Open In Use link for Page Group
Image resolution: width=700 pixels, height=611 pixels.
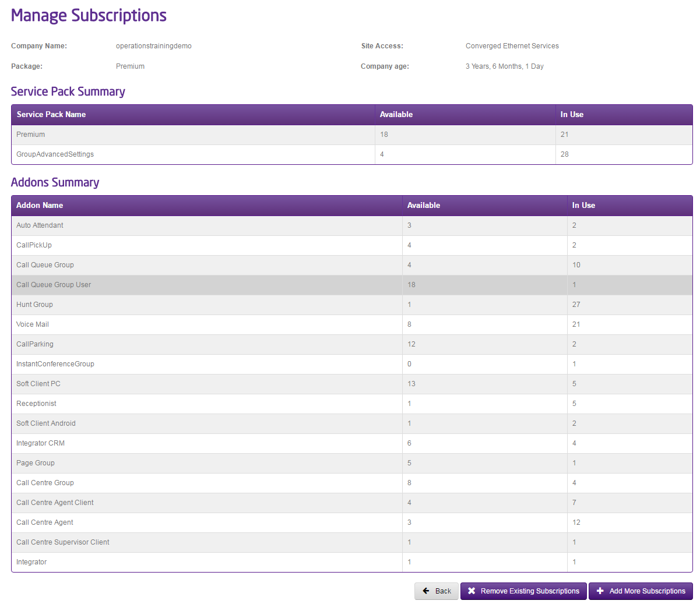[x=574, y=463]
